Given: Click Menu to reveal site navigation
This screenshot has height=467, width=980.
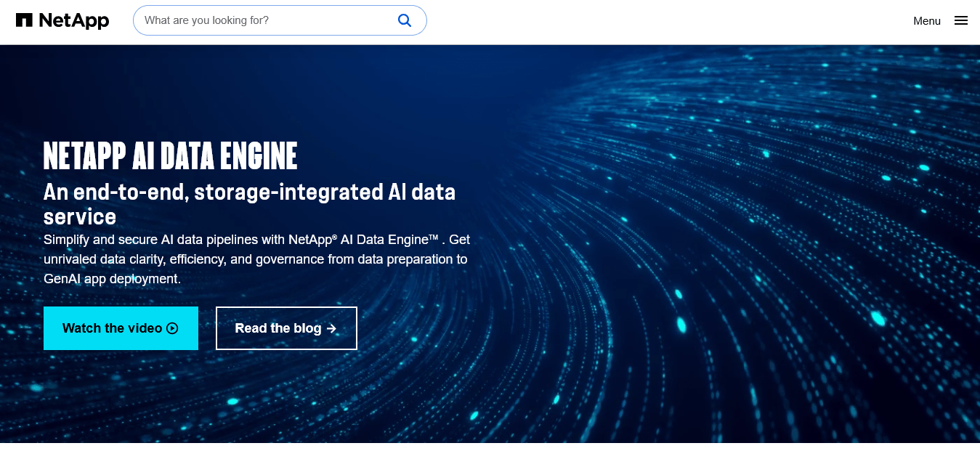Looking at the screenshot, I should [927, 21].
